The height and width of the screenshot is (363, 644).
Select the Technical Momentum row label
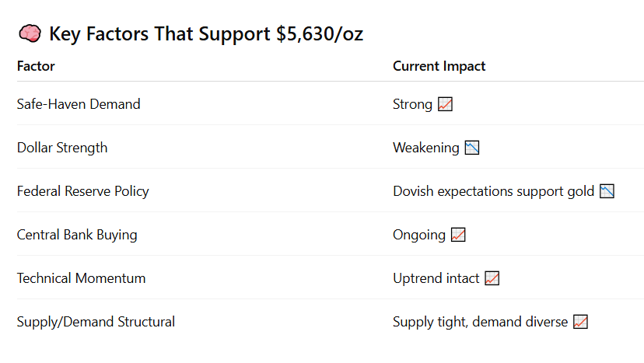[81, 278]
